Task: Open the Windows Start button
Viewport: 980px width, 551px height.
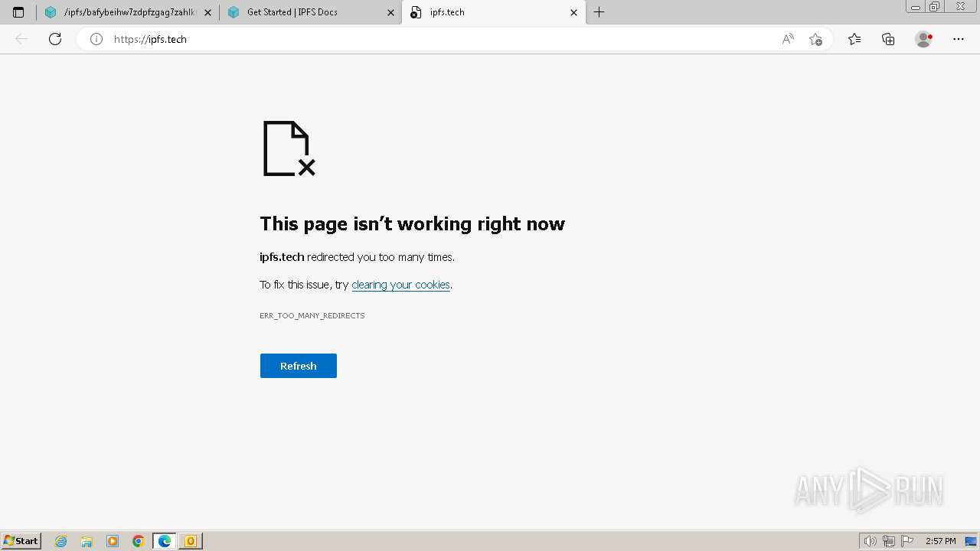Action: [x=21, y=541]
